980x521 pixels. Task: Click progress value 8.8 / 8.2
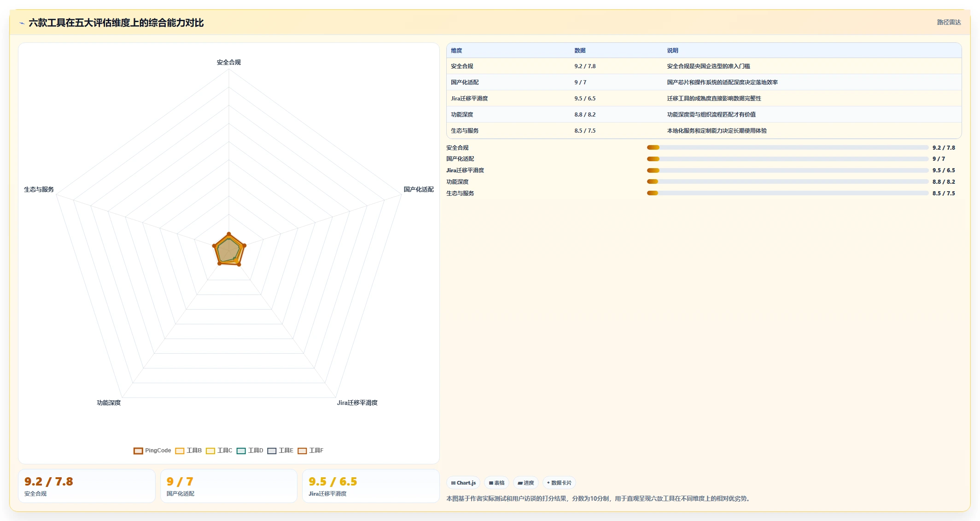944,182
